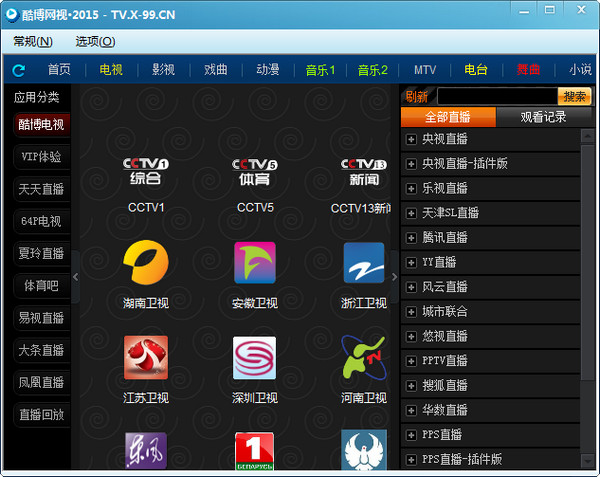This screenshot has width=600, height=477.
Task: Expand 天津SL直播 list
Action: click(411, 213)
